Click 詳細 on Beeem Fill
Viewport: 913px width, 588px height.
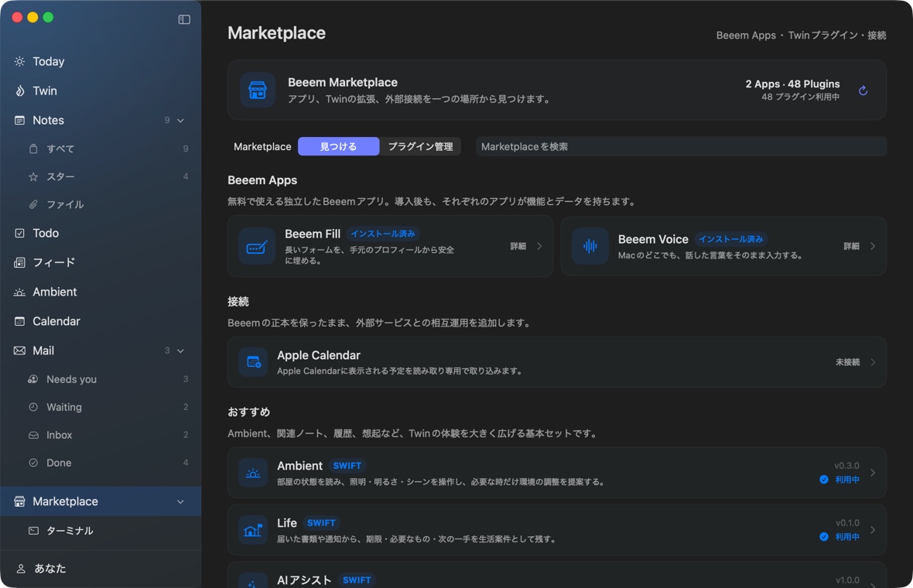tap(518, 246)
